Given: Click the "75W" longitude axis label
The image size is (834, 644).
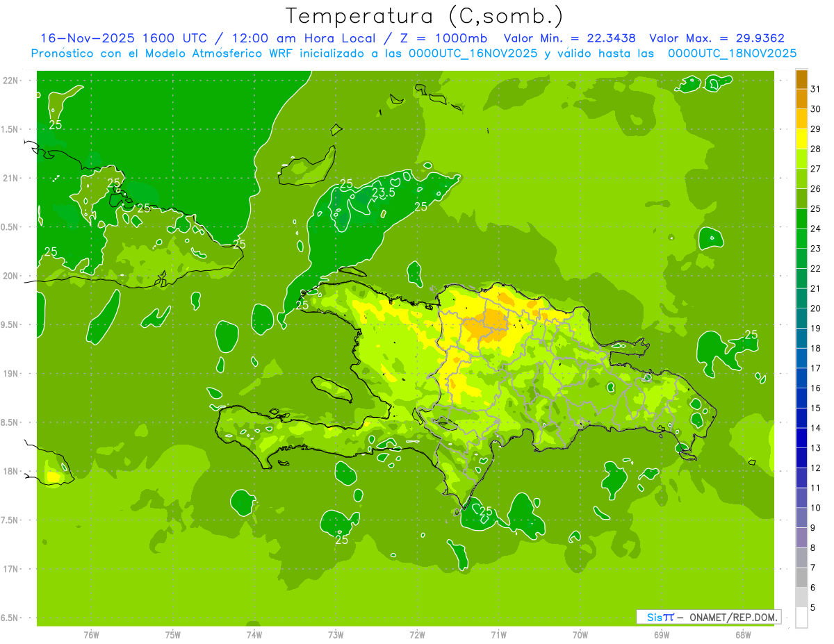Looking at the screenshot, I should [173, 634].
